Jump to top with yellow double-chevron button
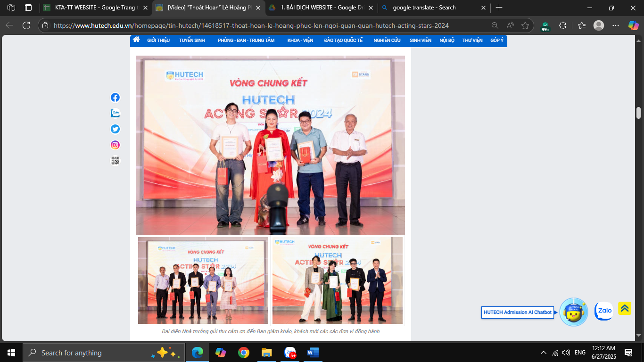Screen dimensions: 644x362 [x=625, y=308]
